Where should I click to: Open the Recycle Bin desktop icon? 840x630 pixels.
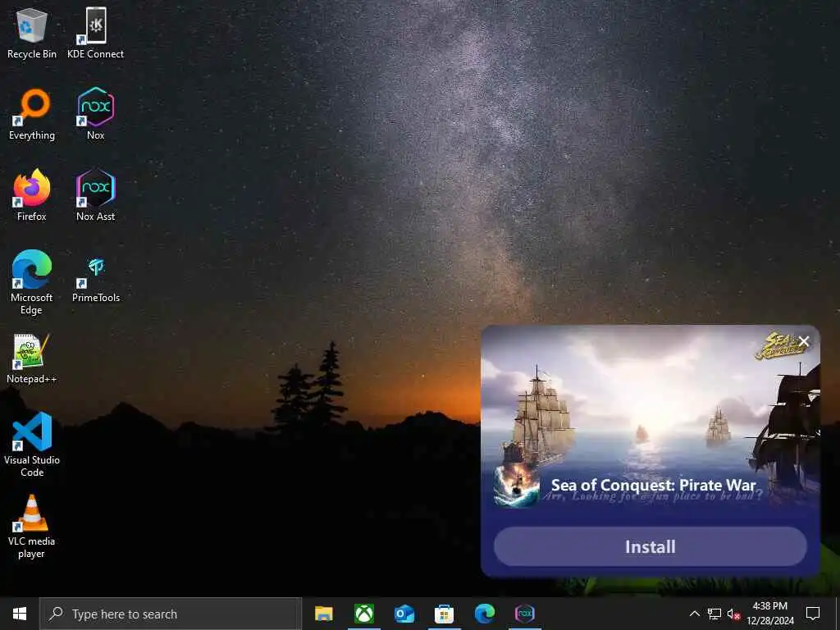point(32,33)
